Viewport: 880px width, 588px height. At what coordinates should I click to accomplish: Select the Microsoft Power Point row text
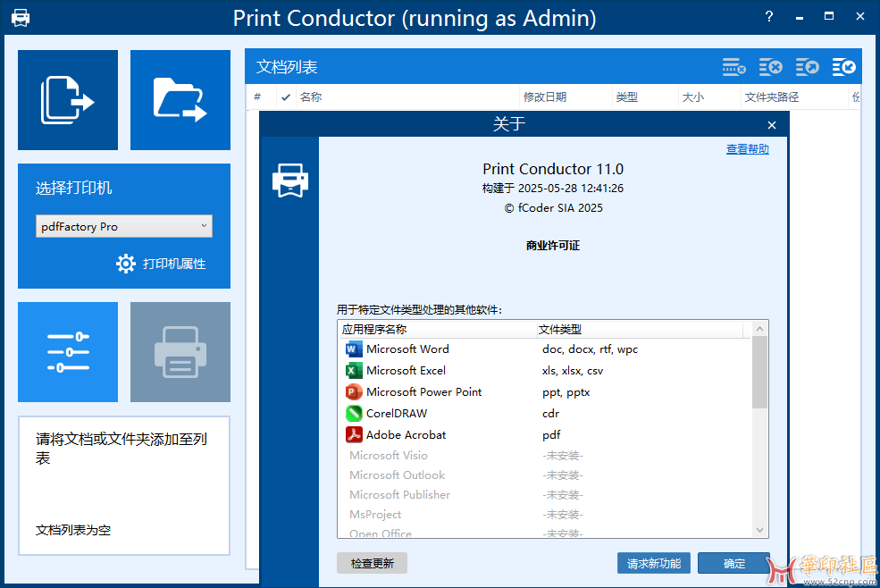click(423, 392)
